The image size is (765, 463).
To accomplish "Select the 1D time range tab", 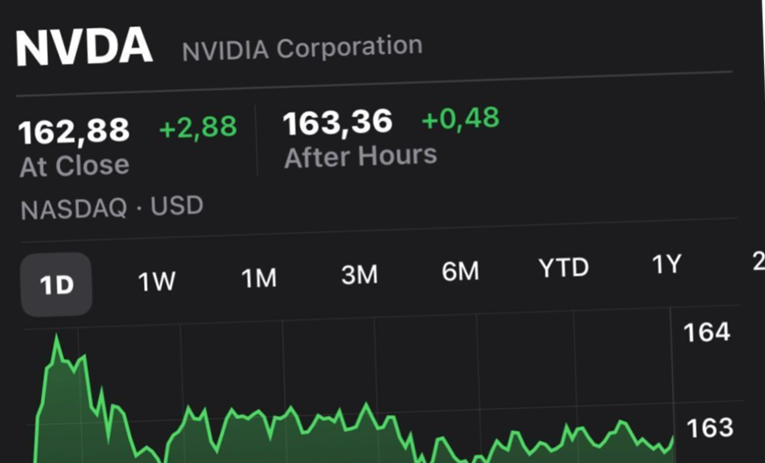I will pyautogui.click(x=57, y=285).
